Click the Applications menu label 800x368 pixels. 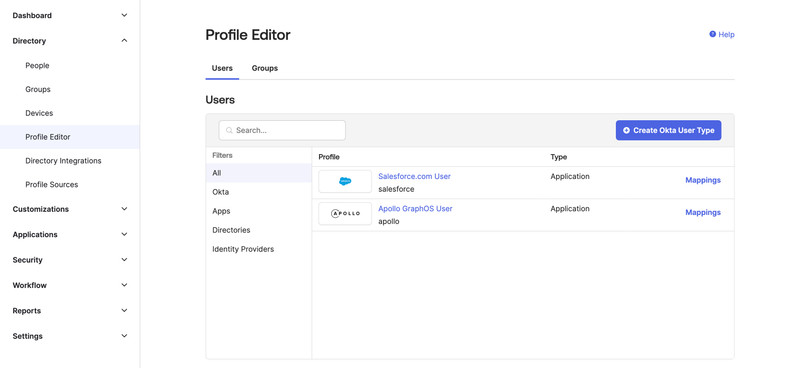35,234
